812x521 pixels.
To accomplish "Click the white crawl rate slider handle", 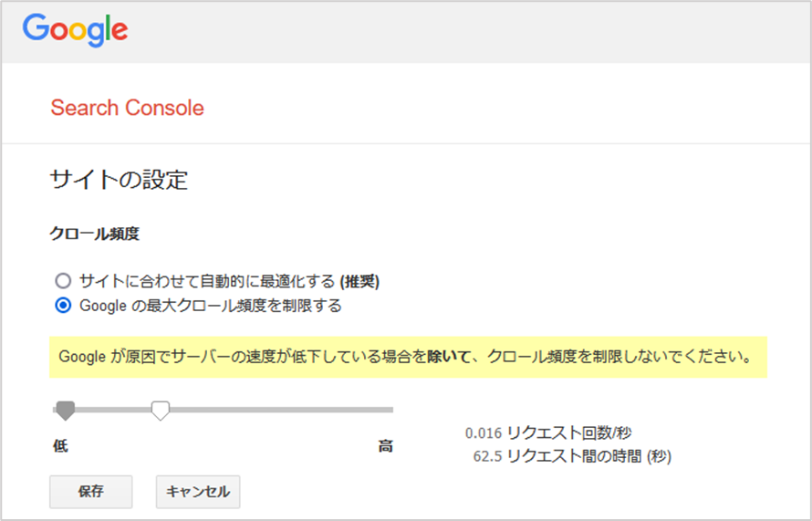I will tap(161, 411).
